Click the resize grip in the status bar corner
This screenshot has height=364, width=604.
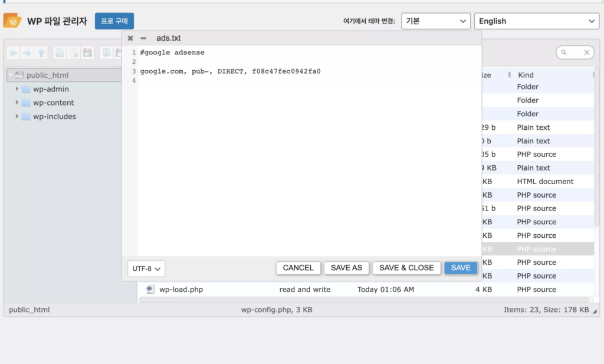coord(595,311)
